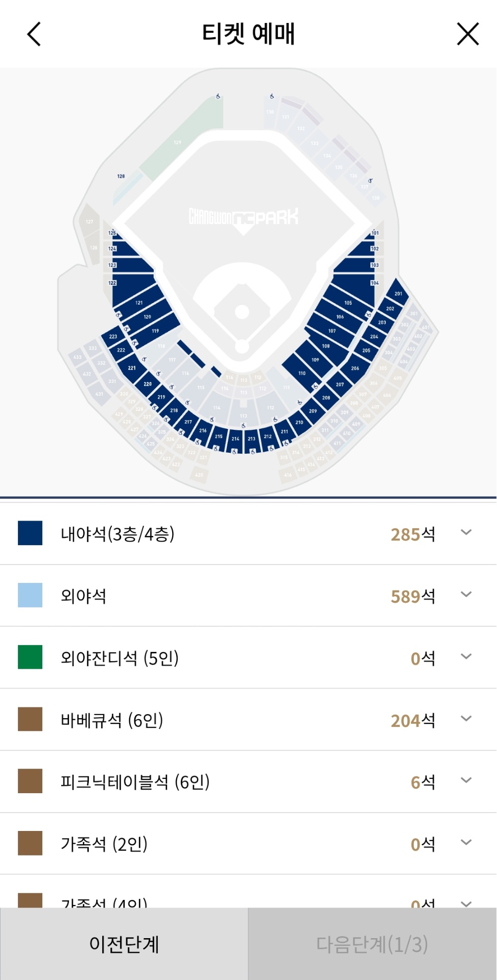497x980 pixels.
Task: Expand the 바베큐석 (6인) chevron
Action: coord(466,719)
